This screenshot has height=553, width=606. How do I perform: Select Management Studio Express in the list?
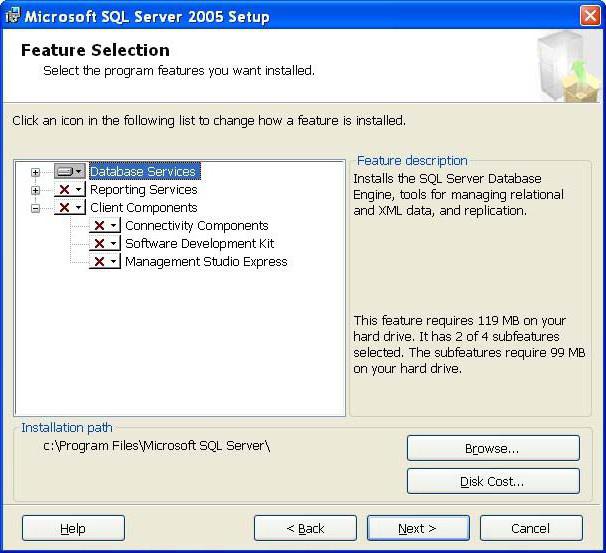[205, 261]
